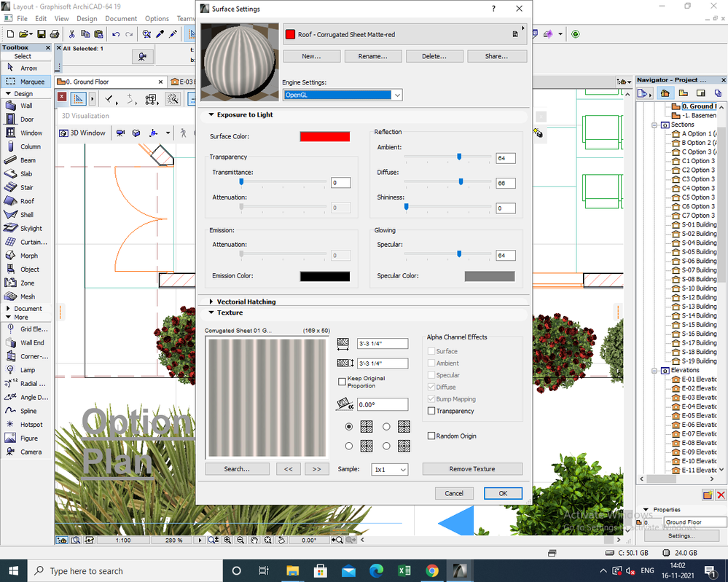The height and width of the screenshot is (582, 728).
Task: Select the Skylight tool
Action: [31, 228]
